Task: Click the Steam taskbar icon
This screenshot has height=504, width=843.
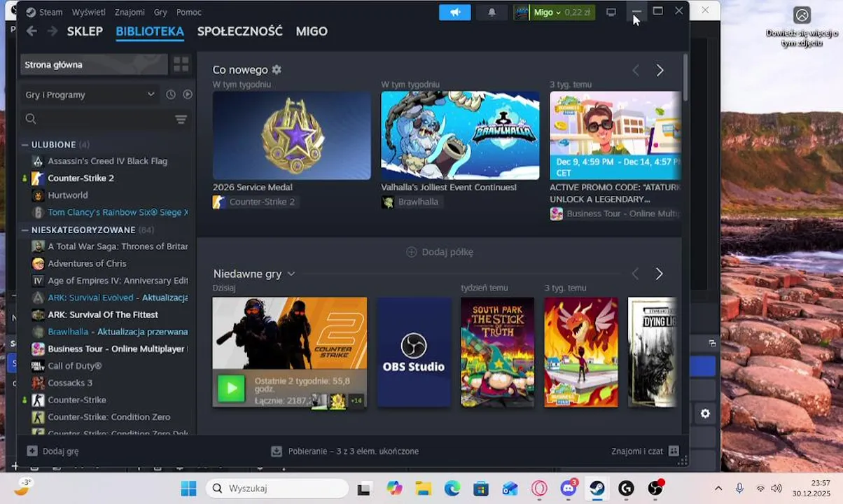Action: [597, 489]
